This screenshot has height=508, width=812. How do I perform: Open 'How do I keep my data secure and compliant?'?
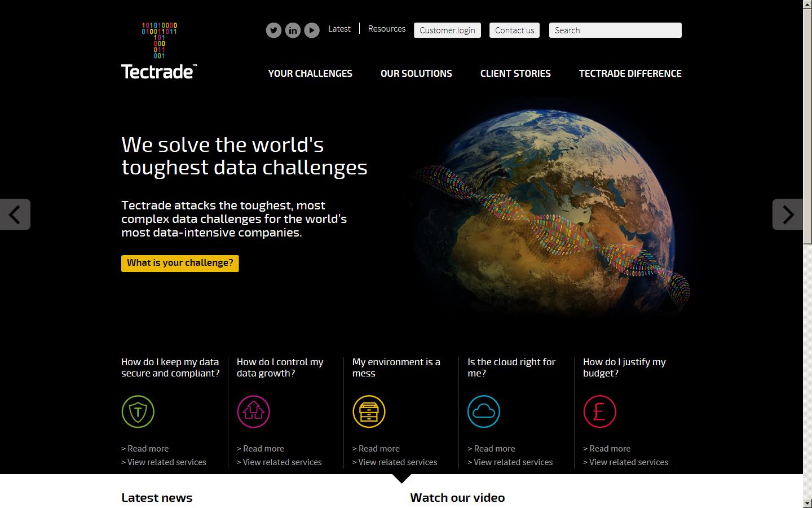point(170,367)
